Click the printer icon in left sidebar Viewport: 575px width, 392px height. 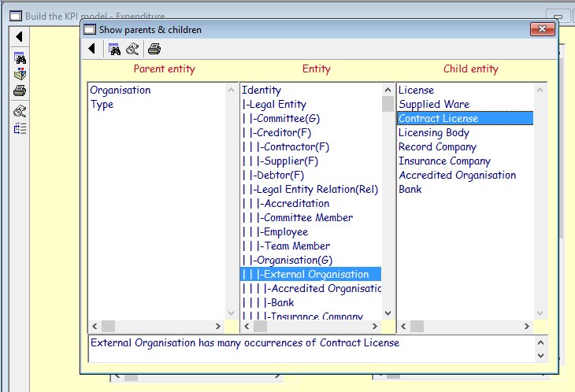point(20,91)
